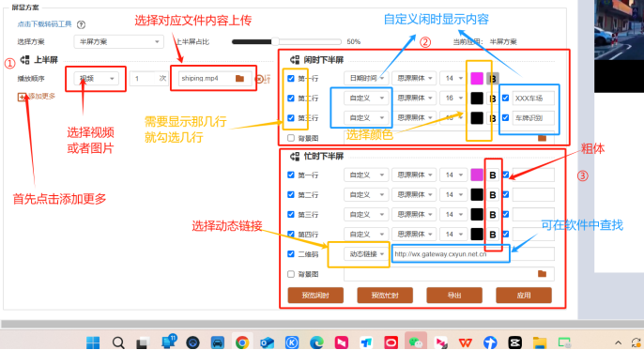Open 播放顺序 type dropdown showing 视频
Image resolution: width=644 pixels, height=350 pixels.
click(x=97, y=79)
